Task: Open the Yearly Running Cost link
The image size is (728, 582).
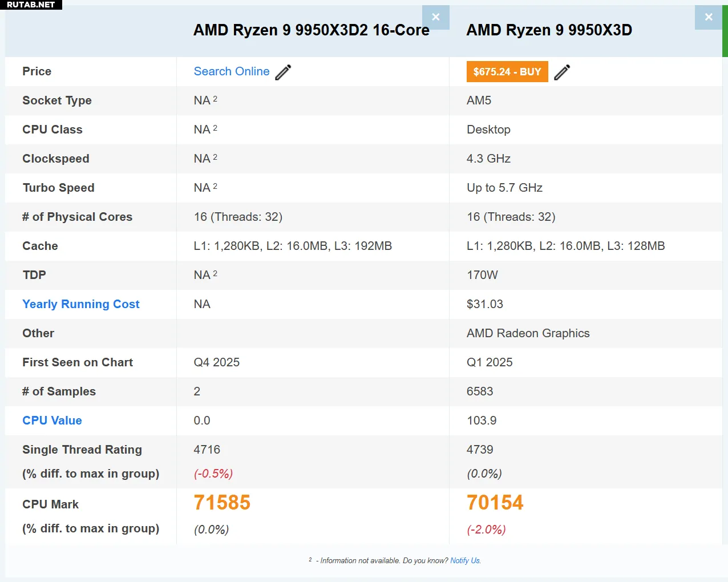Action: coord(80,304)
